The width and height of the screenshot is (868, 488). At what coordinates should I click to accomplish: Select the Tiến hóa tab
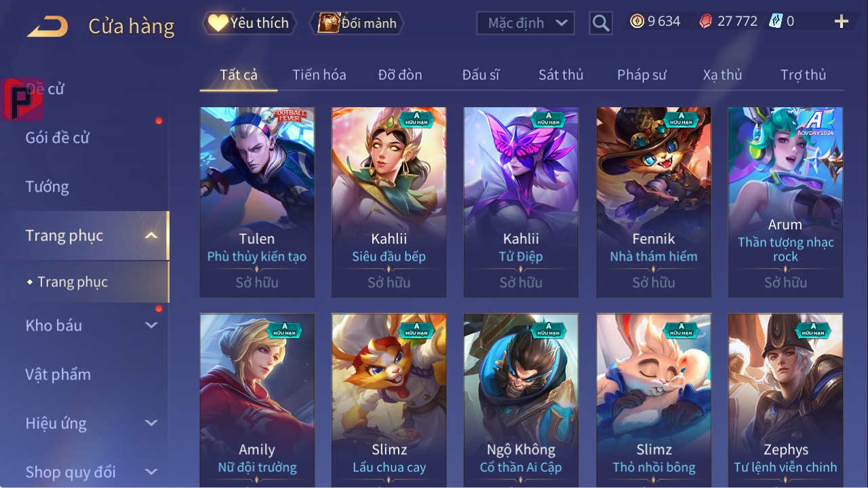tap(319, 75)
